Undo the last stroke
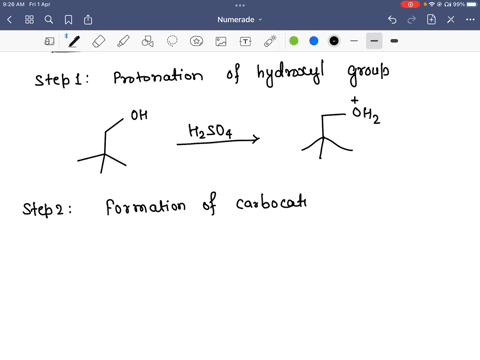 (x=392, y=20)
